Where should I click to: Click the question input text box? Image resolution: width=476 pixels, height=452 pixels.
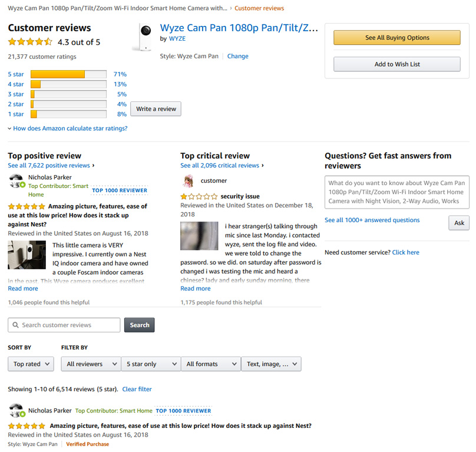click(397, 193)
